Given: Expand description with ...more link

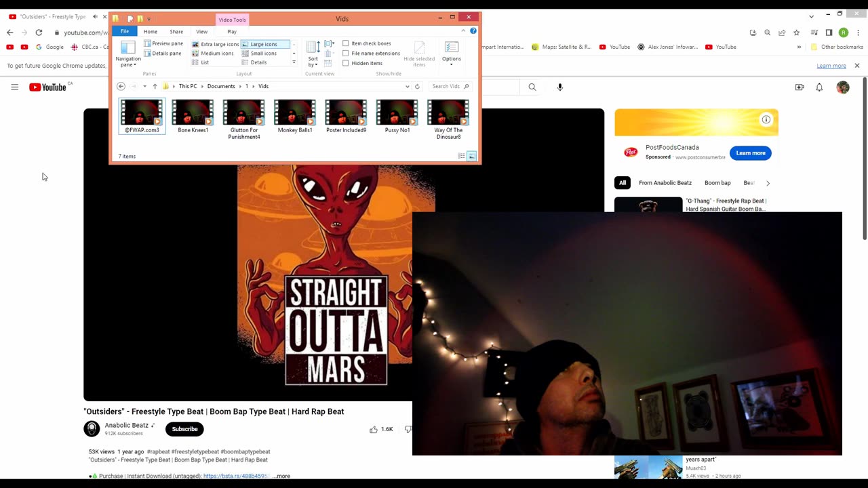Looking at the screenshot, I should [x=281, y=476].
